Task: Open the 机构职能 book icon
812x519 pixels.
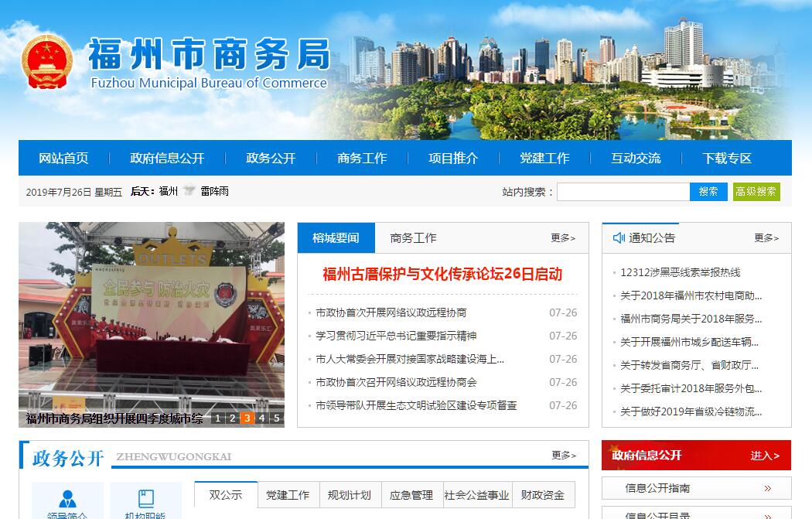Action: click(145, 499)
